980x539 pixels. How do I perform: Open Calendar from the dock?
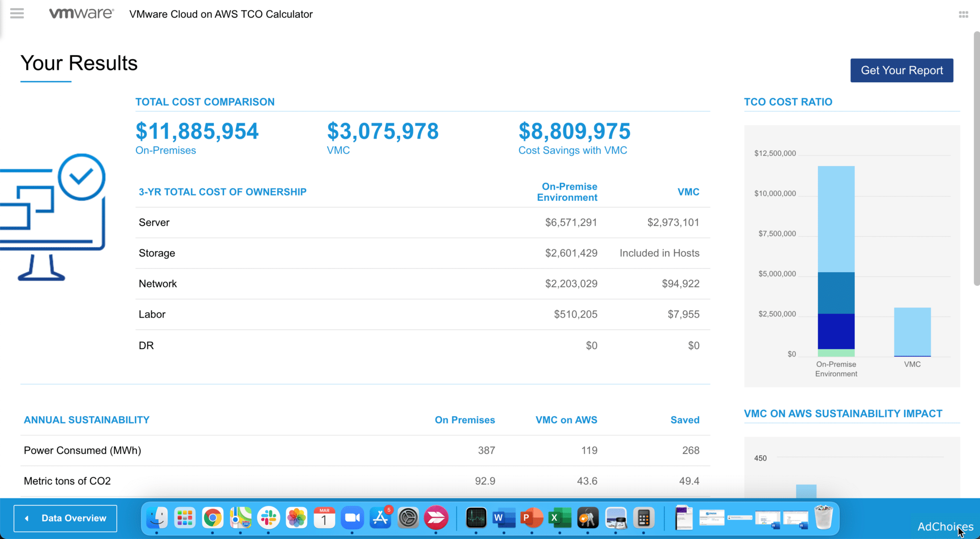(x=324, y=517)
